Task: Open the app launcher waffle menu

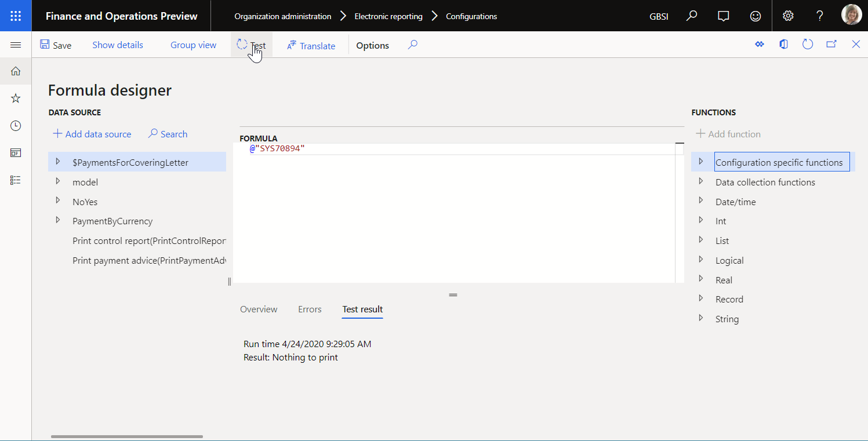Action: (x=16, y=16)
